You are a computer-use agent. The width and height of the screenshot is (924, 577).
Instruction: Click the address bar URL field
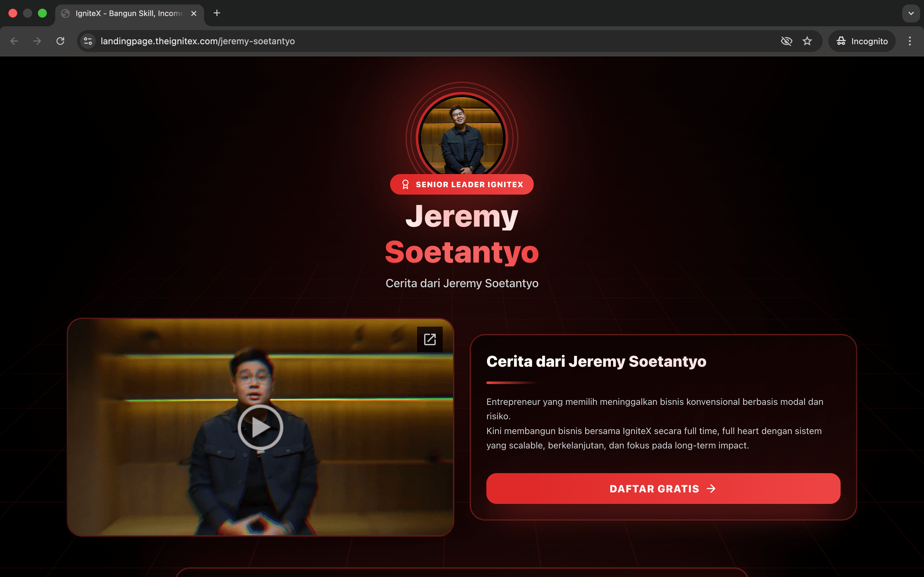coord(420,41)
